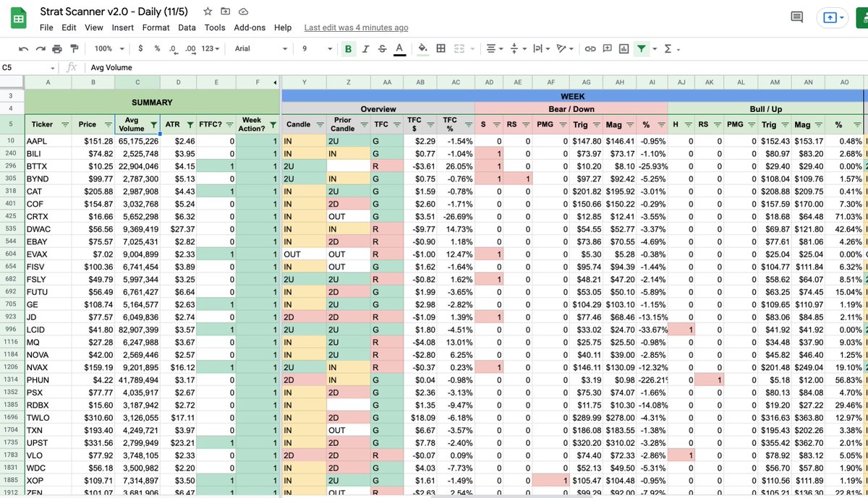Click the Undo icon

[24, 48]
